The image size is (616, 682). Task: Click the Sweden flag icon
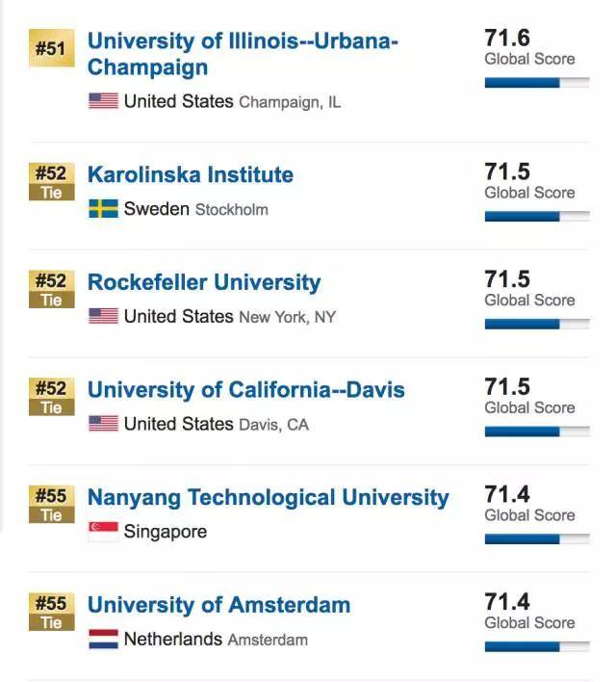pos(103,209)
